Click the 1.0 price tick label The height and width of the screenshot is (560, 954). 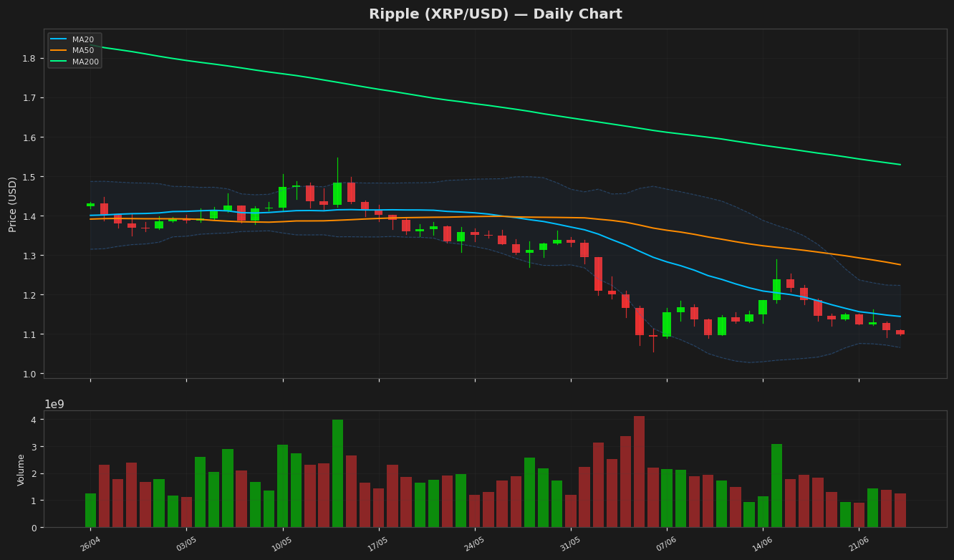pyautogui.click(x=29, y=374)
